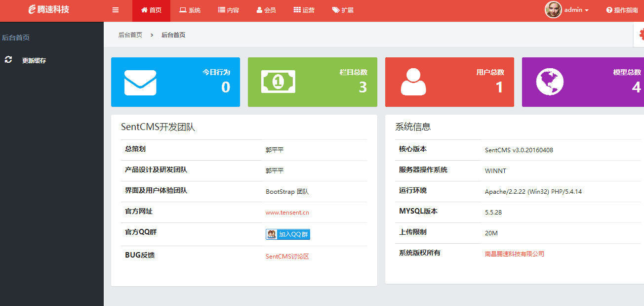Open the admin account dropdown
This screenshot has height=306, width=644.
(573, 10)
